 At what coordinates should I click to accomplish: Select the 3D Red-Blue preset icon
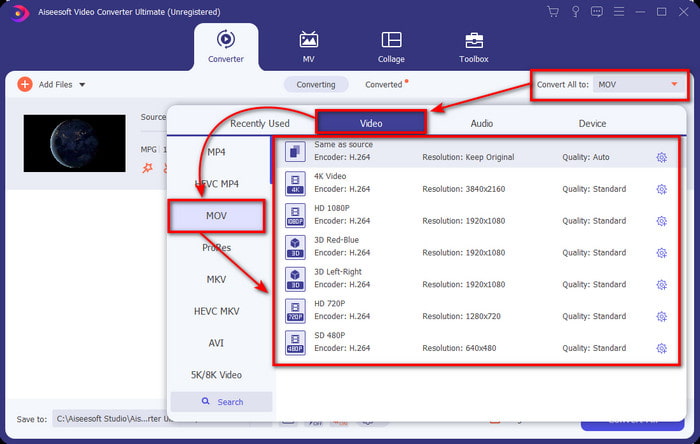[295, 247]
